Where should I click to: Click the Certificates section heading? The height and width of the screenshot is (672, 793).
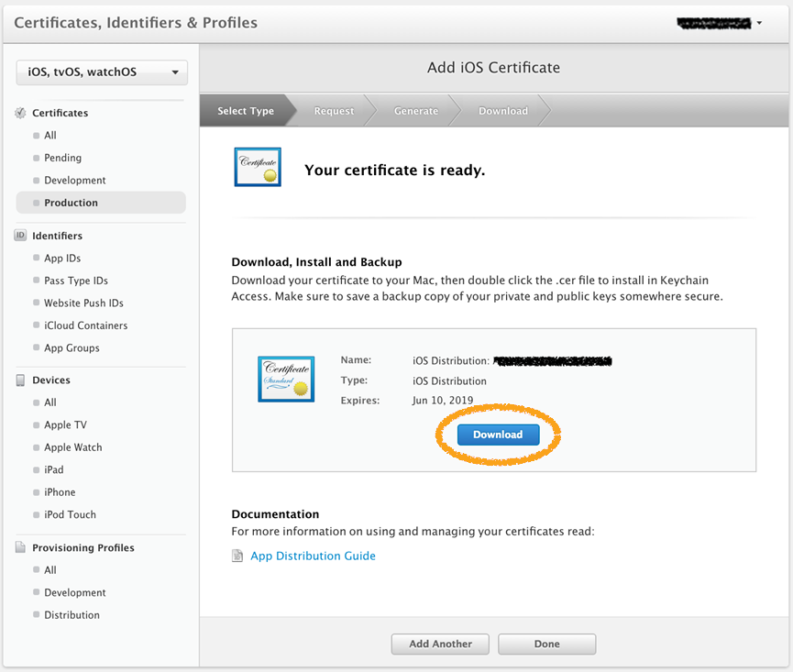pos(61,113)
